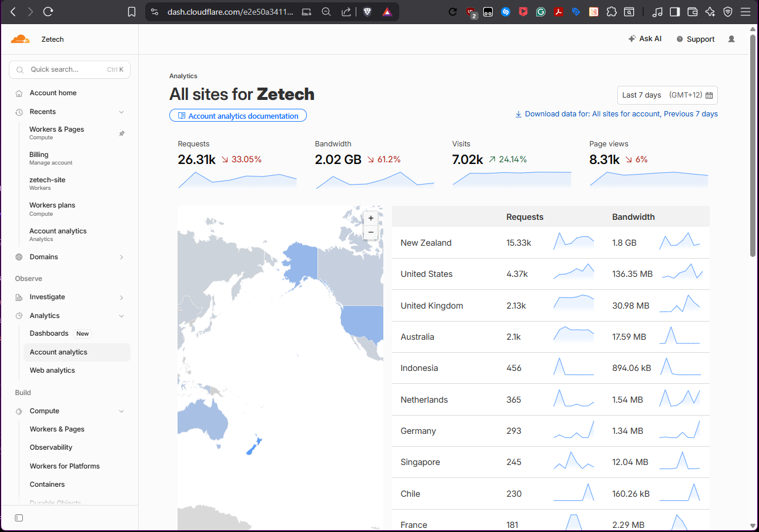This screenshot has height=532, width=759.
Task: Click the pin icon beside Workers & Pages
Action: [122, 133]
